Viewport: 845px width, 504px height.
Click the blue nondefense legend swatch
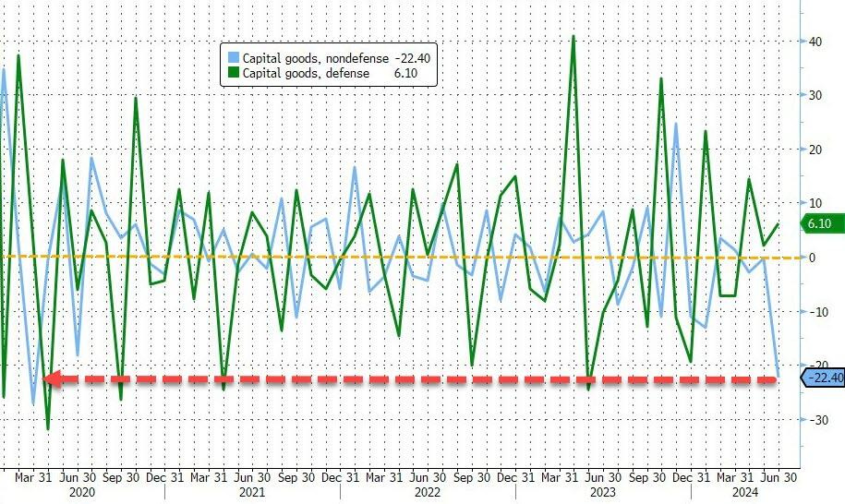pos(233,58)
